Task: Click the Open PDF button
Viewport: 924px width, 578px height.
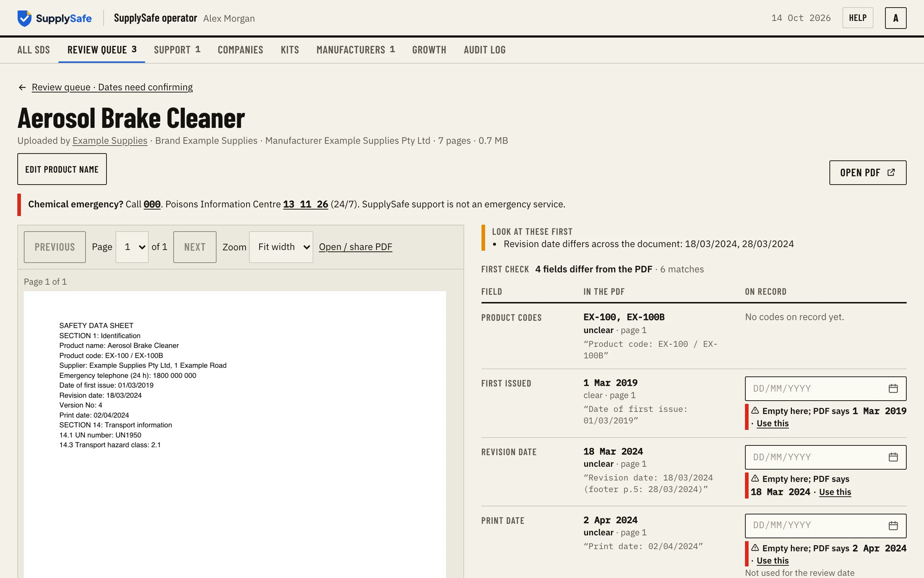Action: tap(867, 172)
